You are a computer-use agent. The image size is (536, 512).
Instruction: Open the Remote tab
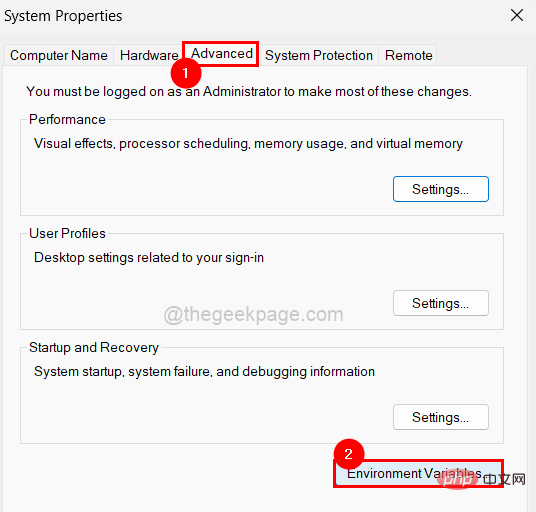[408, 55]
